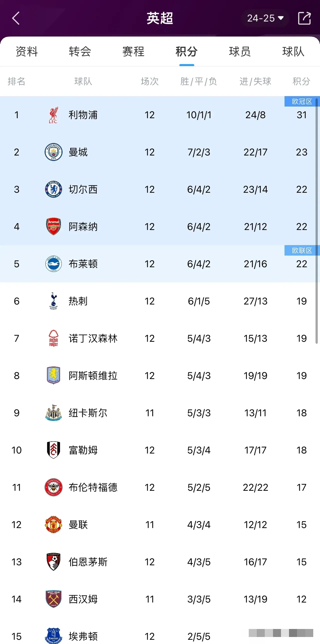Tap the back arrow icon
Viewport: 320px width, 644px height.
pos(16,18)
